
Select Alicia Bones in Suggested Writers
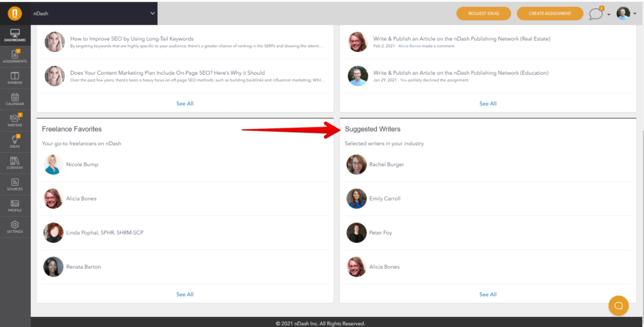coord(384,267)
